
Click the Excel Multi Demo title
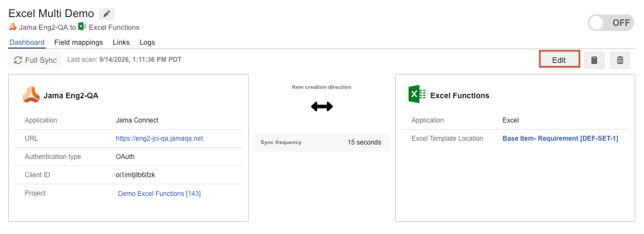coord(51,14)
